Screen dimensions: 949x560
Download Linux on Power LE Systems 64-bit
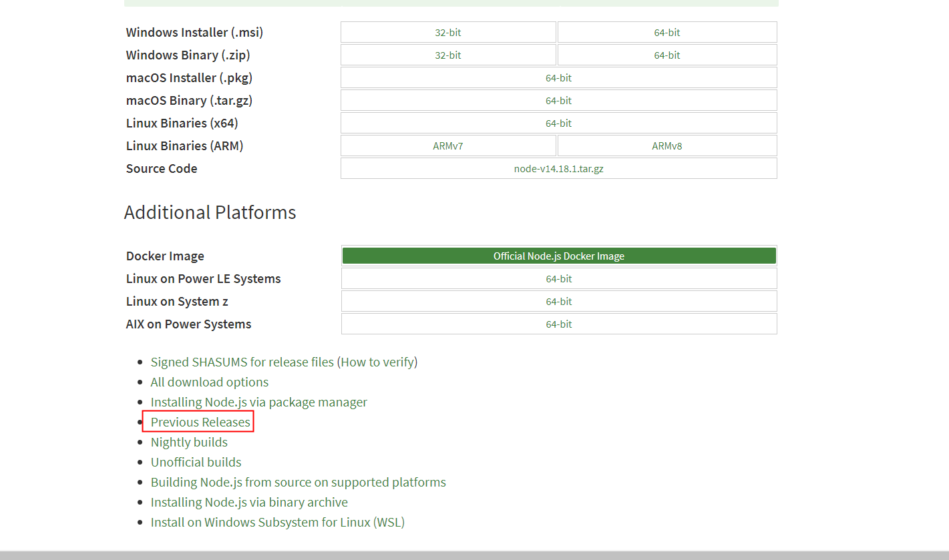(559, 278)
